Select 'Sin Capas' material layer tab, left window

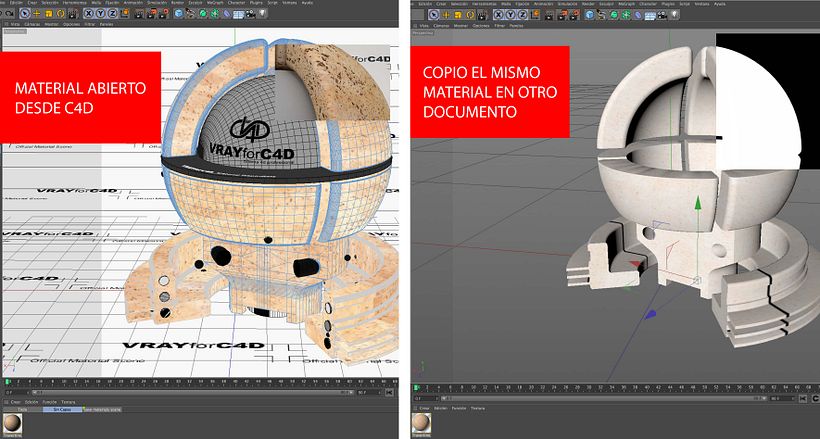coord(62,410)
